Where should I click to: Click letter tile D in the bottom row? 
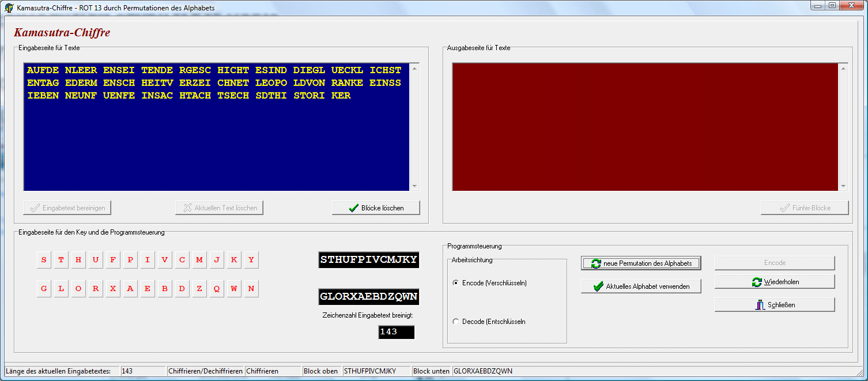pos(182,289)
